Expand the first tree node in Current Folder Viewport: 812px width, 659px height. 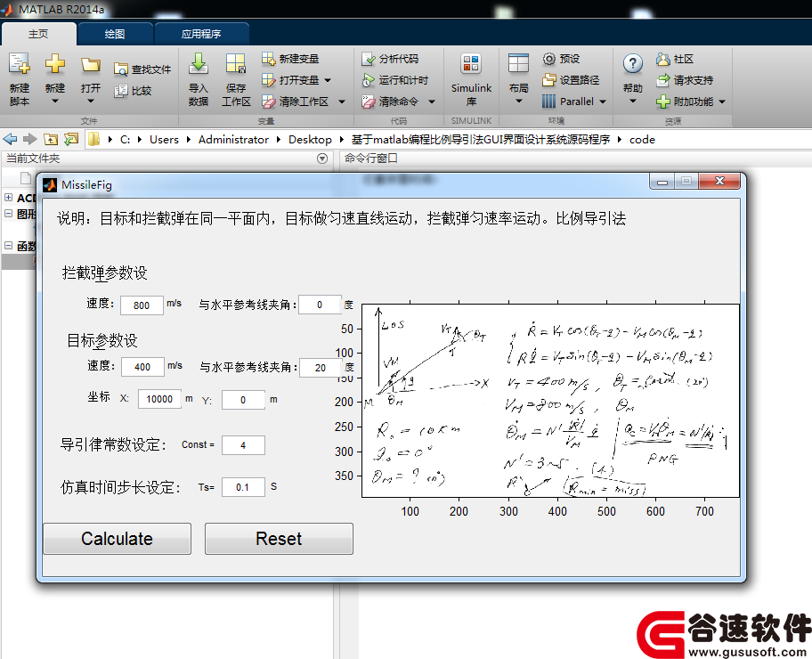tap(8, 198)
